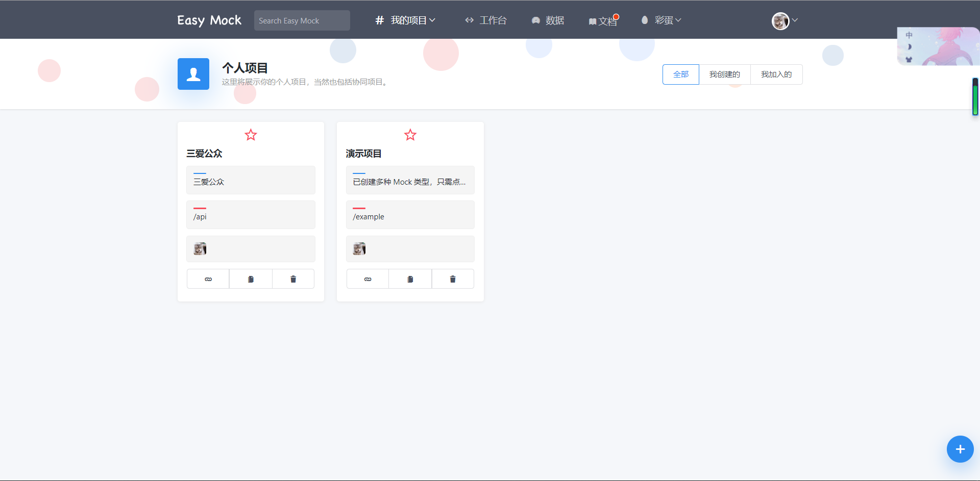Open the 工作台 menu item

485,20
